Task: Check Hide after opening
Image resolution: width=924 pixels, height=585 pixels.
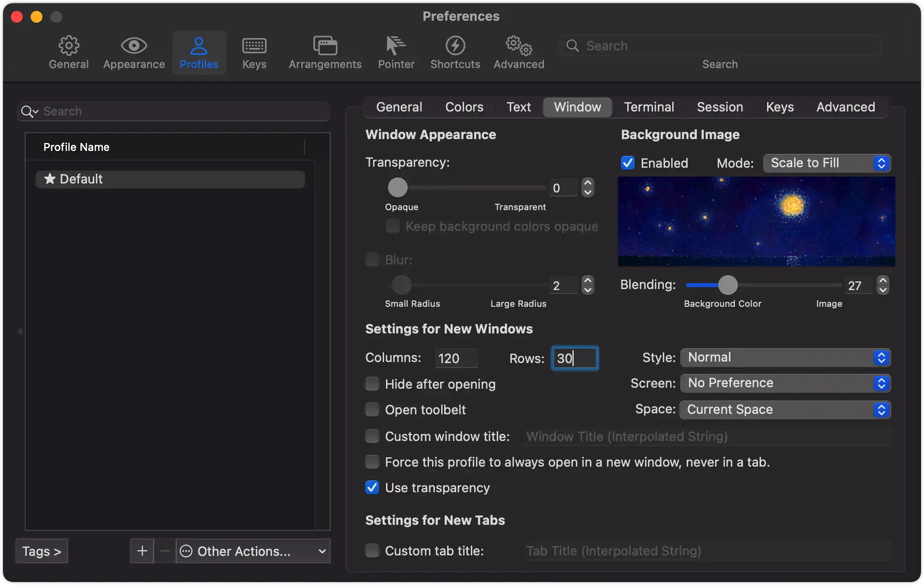Action: [x=372, y=384]
